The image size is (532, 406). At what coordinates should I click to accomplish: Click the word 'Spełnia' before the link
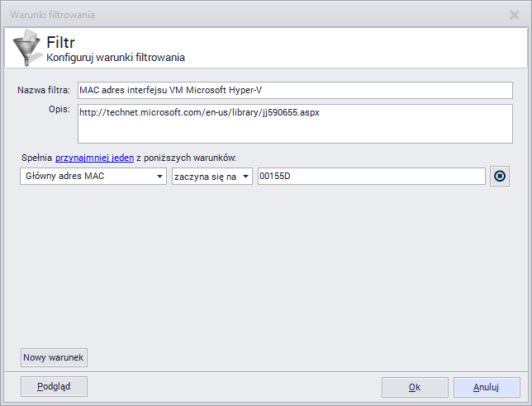pos(37,157)
